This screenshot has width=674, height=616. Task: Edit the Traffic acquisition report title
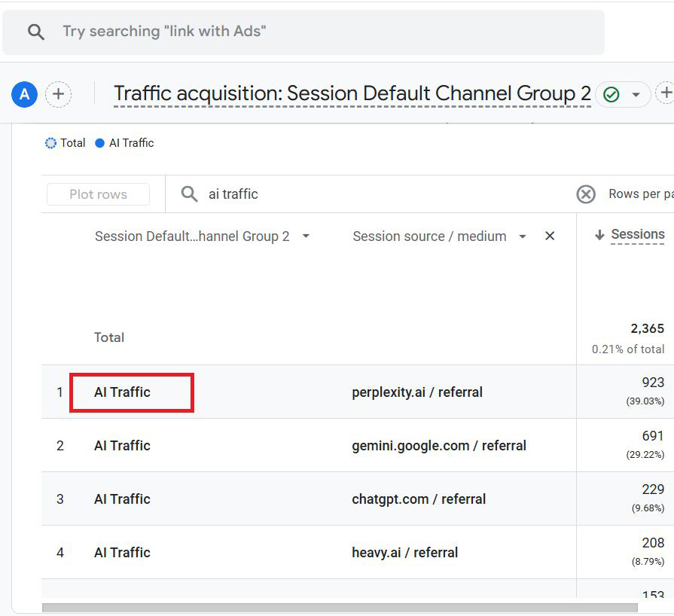click(x=352, y=93)
